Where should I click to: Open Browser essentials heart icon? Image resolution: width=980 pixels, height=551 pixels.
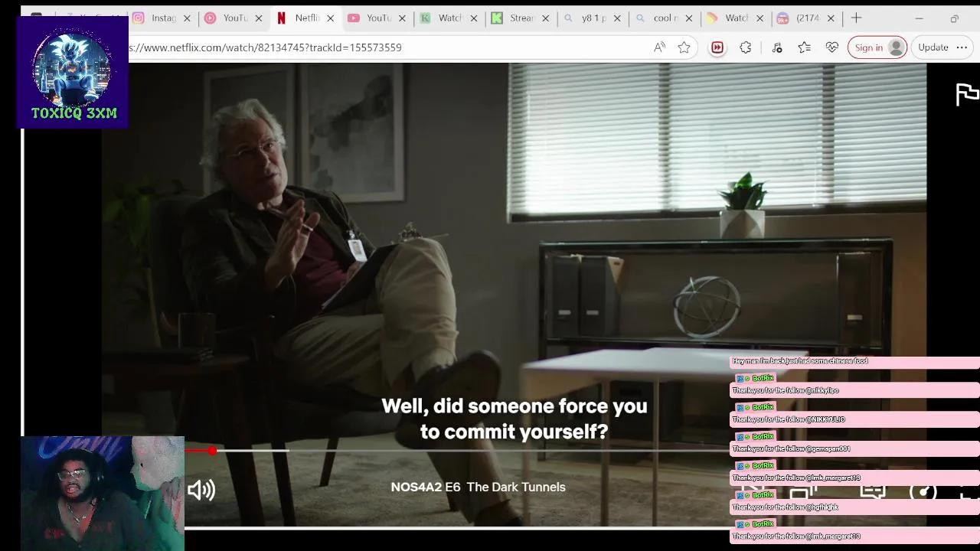[x=832, y=47]
